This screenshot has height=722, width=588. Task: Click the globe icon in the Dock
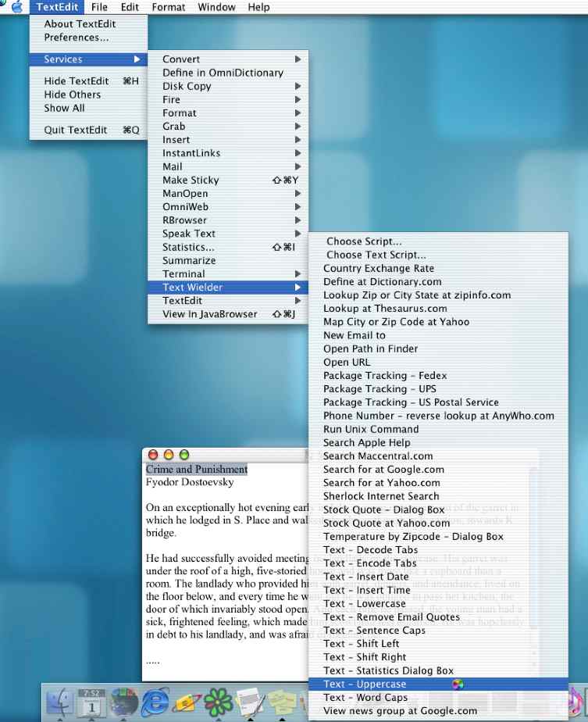[123, 702]
